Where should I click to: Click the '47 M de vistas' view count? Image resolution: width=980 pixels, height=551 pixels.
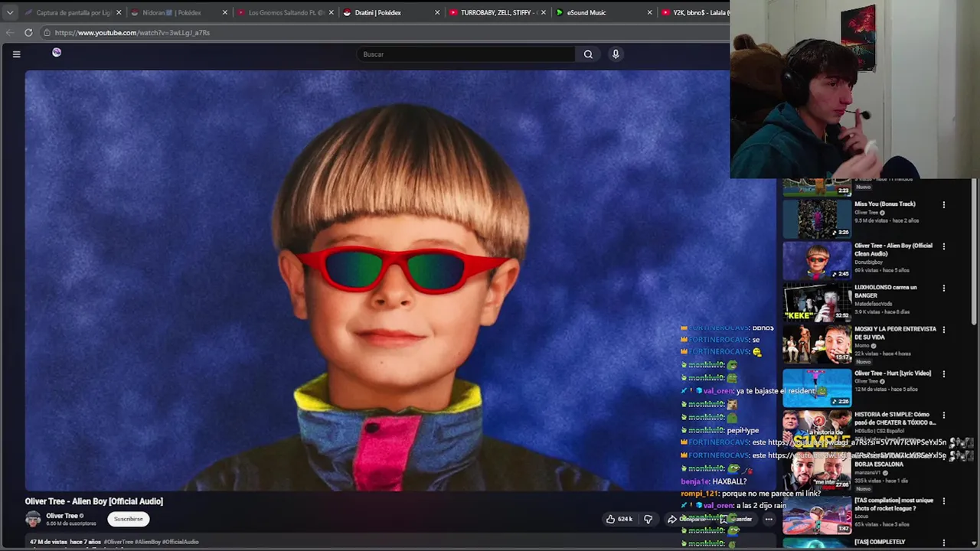[x=48, y=542]
